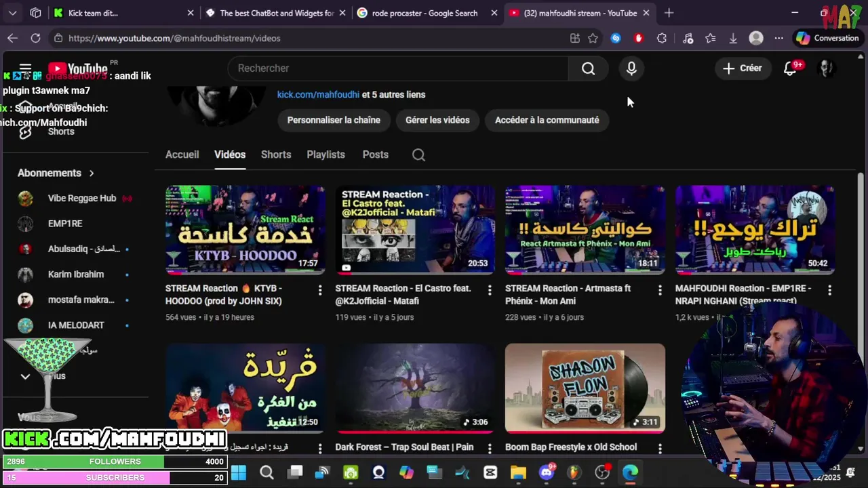Image resolution: width=868 pixels, height=488 pixels.
Task: Open FL Studio from the taskbar
Action: (574, 472)
